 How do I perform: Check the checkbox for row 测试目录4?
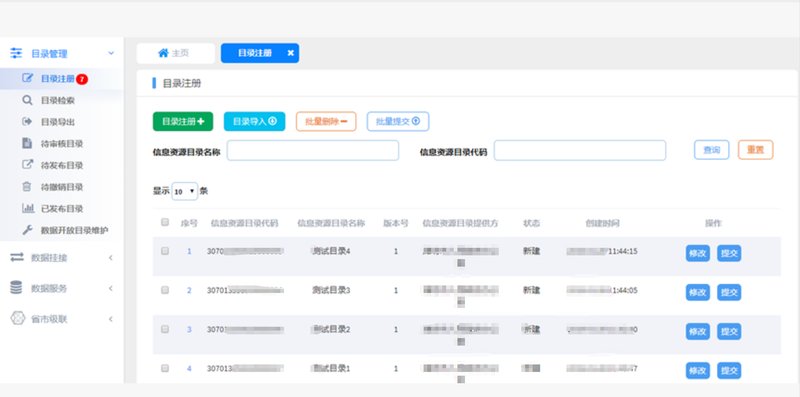pos(165,251)
